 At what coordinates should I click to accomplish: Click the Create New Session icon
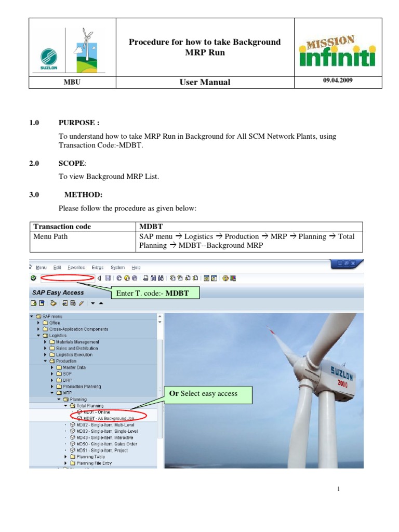tap(206, 278)
